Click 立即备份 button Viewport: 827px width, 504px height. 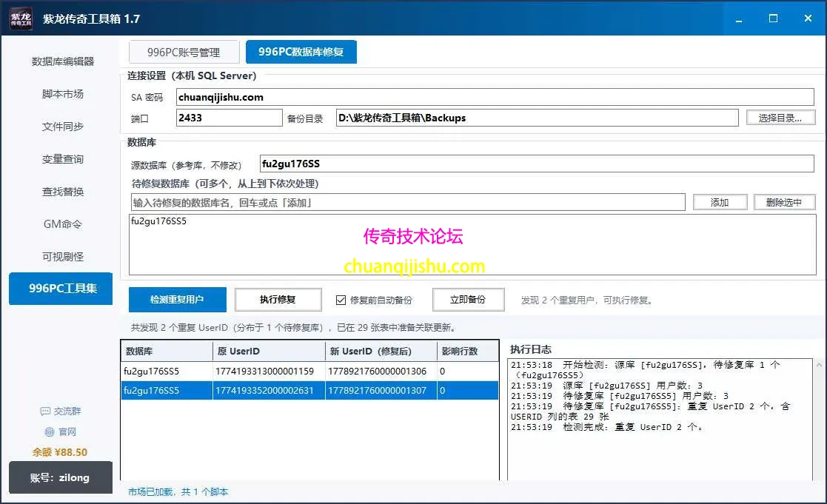pyautogui.click(x=468, y=300)
